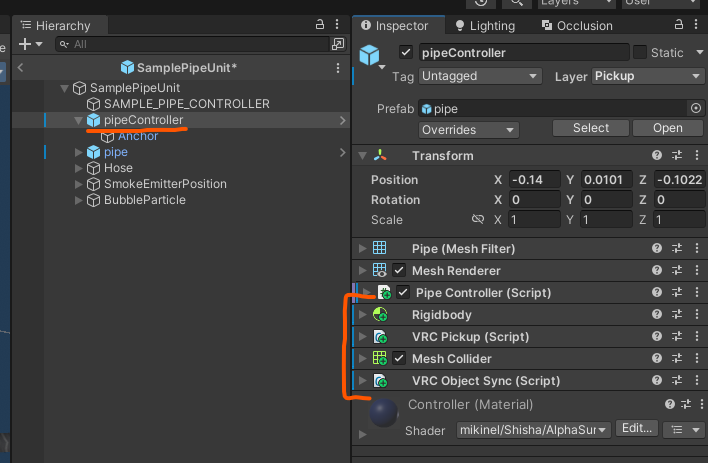The width and height of the screenshot is (708, 463).
Task: Open Transform component context menu
Action: pyautogui.click(x=697, y=155)
